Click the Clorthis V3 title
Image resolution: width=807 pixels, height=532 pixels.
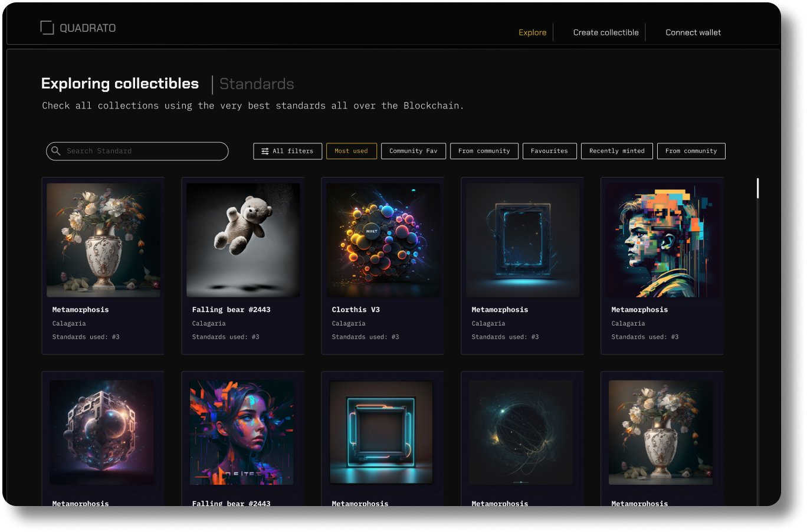coord(356,310)
